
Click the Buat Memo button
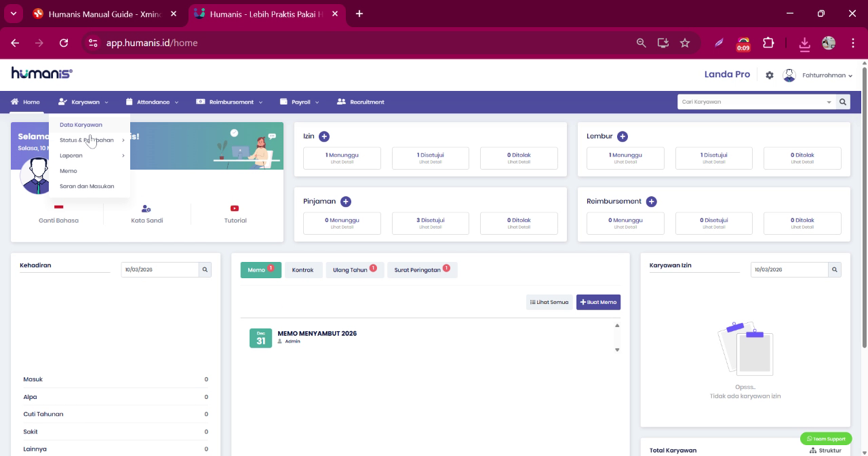click(x=598, y=302)
